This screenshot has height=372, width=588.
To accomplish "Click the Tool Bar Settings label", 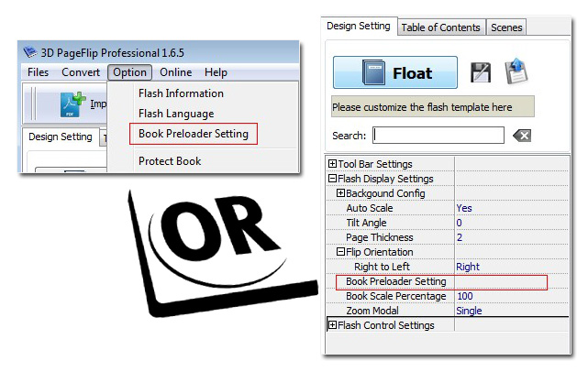I will point(375,164).
